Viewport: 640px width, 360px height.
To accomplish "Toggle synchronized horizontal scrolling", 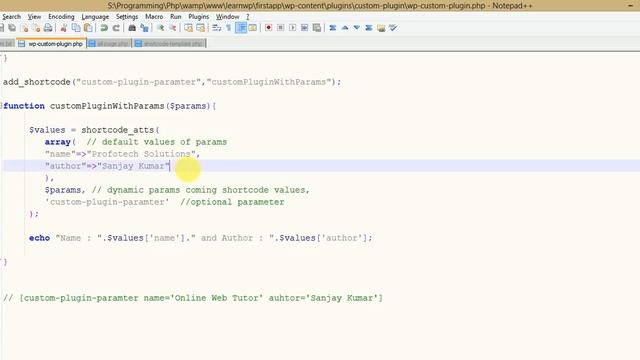I will point(200,28).
